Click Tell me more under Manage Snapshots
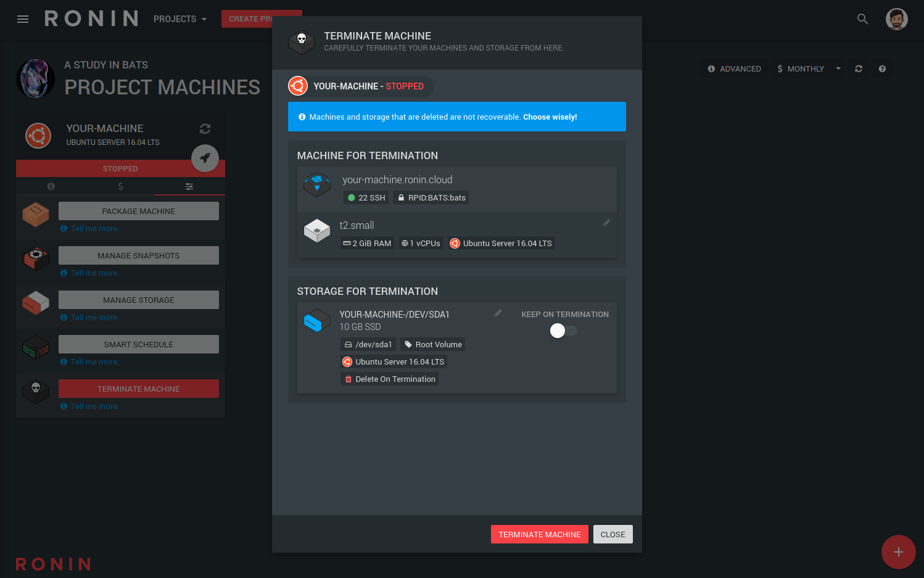This screenshot has height=578, width=924. (x=90, y=273)
